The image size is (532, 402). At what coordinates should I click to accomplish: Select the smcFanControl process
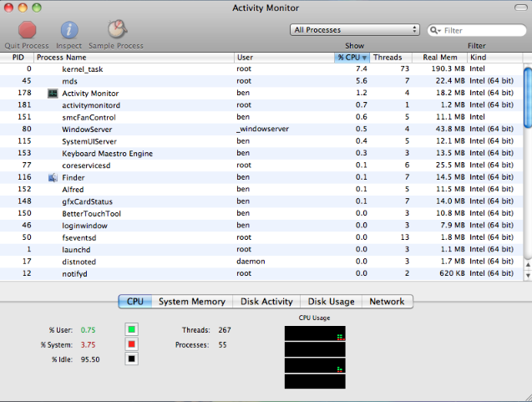(x=261, y=117)
